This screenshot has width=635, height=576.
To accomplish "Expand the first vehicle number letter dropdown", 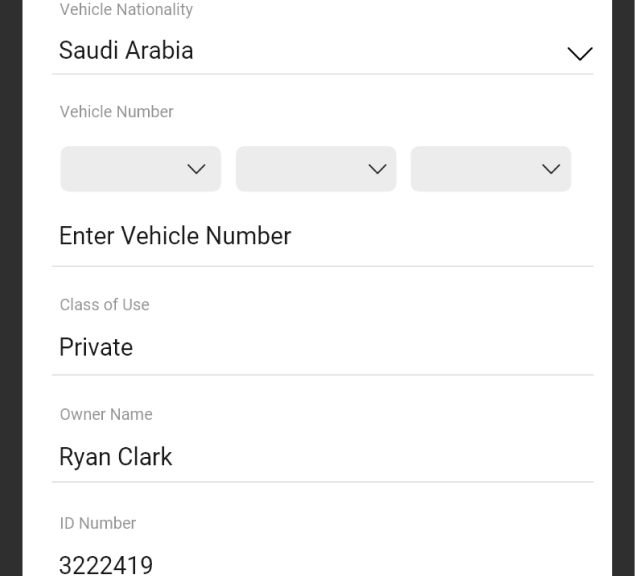I will [141, 169].
